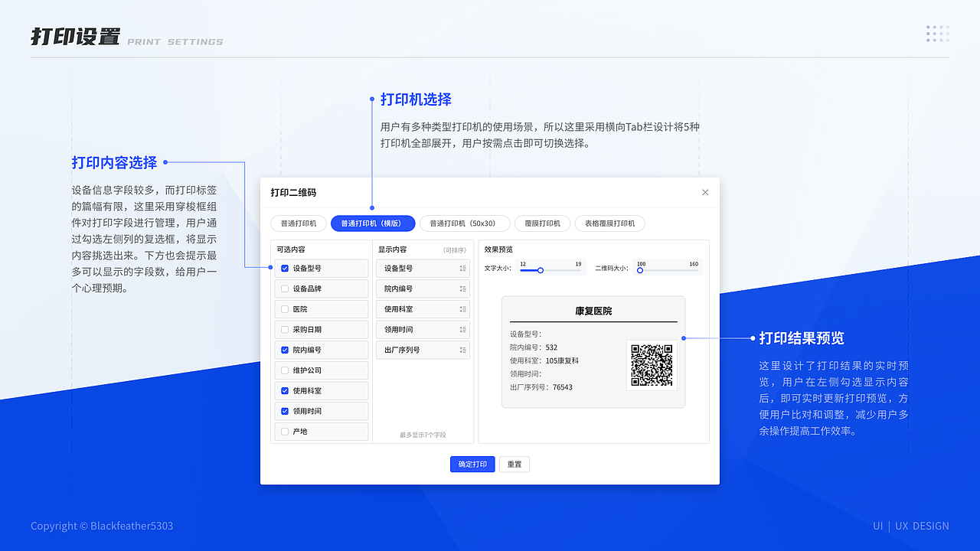Enable the 设备品牌 checkbox

[284, 289]
